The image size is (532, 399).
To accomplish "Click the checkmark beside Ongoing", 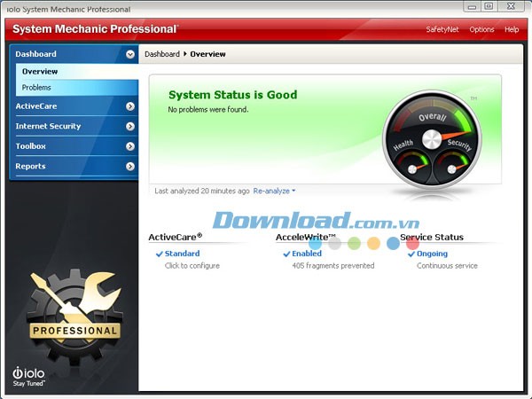I will (x=411, y=254).
